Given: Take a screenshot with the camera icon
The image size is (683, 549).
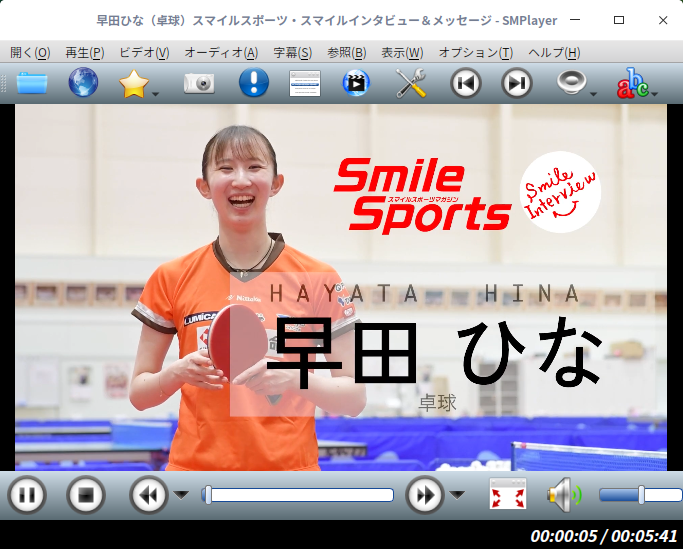Looking at the screenshot, I should coord(199,83).
